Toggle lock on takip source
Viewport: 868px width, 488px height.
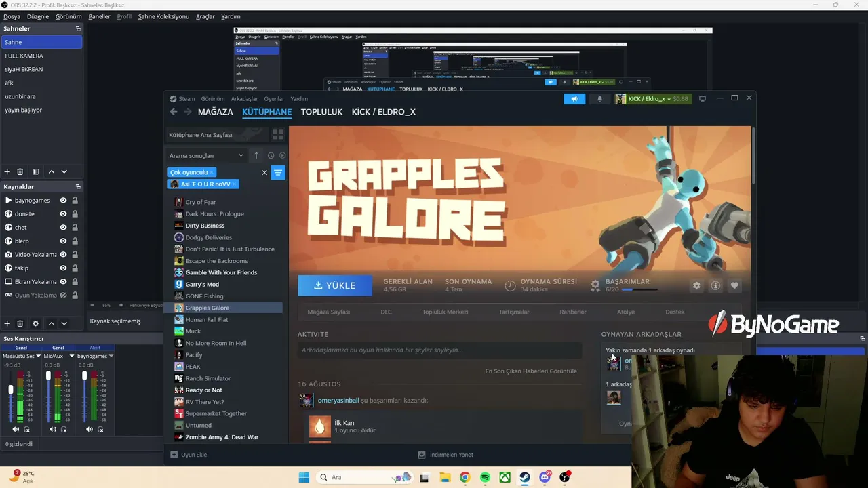75,268
